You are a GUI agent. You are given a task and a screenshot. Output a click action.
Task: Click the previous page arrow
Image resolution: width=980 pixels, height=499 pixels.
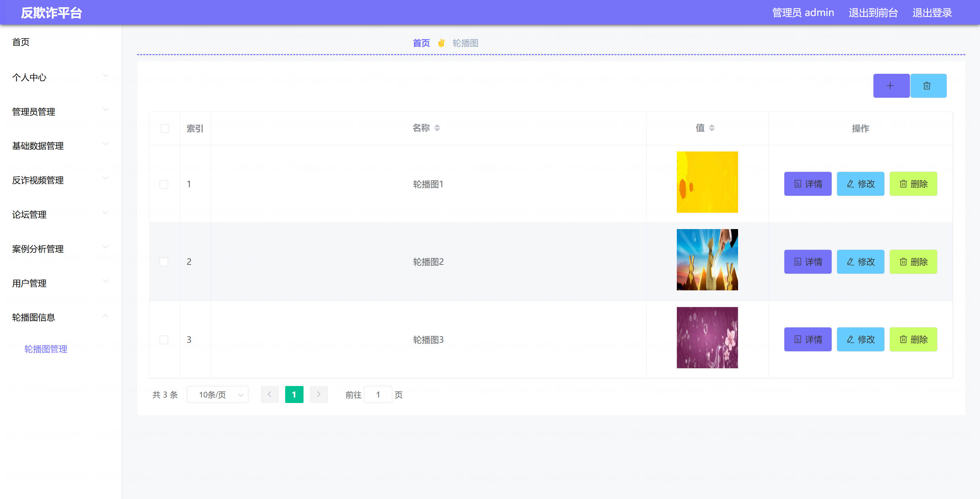(269, 394)
